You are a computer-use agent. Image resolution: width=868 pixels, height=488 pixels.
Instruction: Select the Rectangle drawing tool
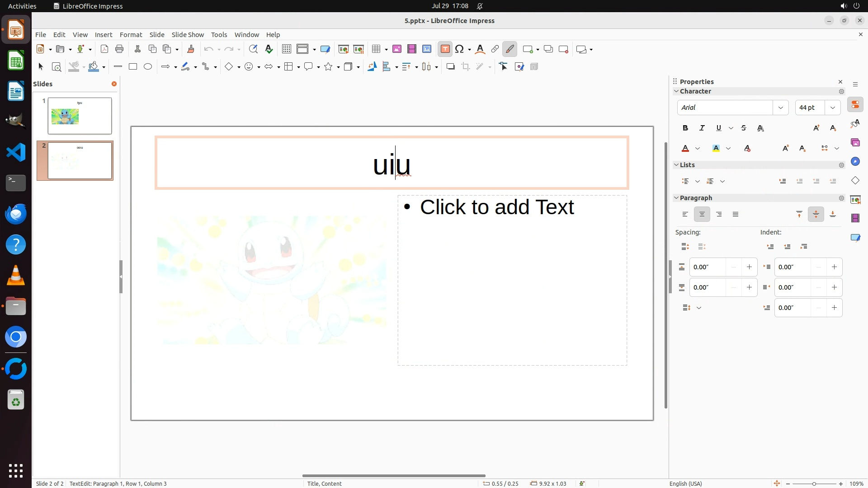(133, 67)
